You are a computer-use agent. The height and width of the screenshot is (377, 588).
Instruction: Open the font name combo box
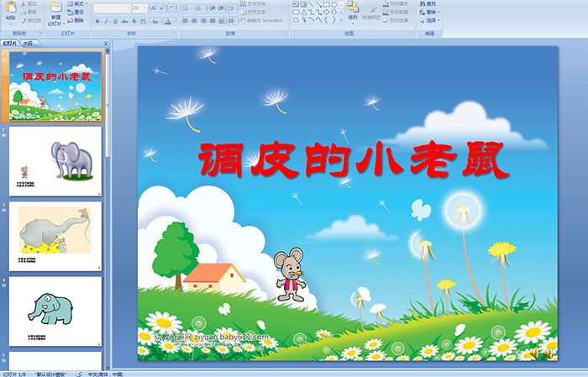[112, 8]
